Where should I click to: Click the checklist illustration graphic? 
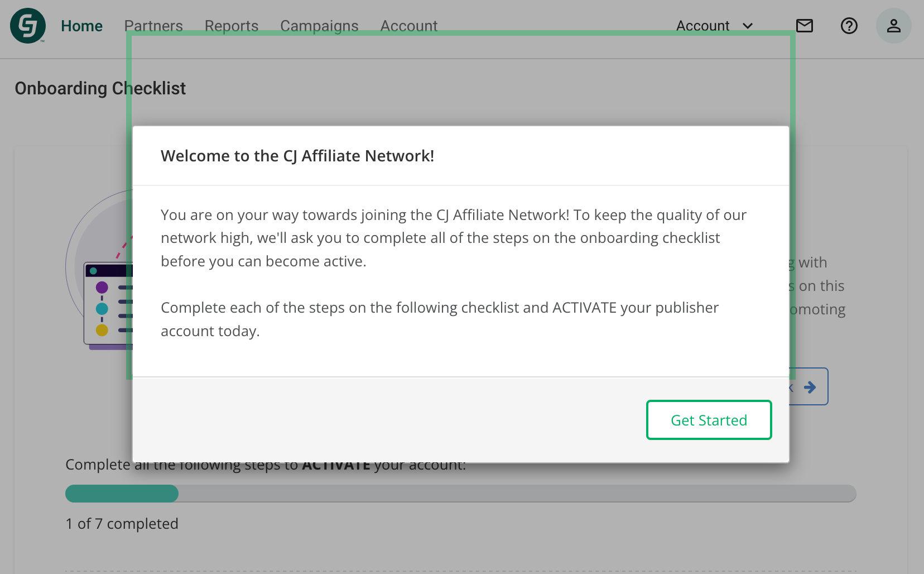point(99,270)
